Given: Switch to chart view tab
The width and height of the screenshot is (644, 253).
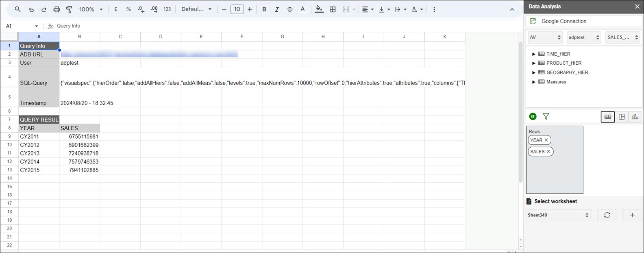Looking at the screenshot, I should pos(635,117).
